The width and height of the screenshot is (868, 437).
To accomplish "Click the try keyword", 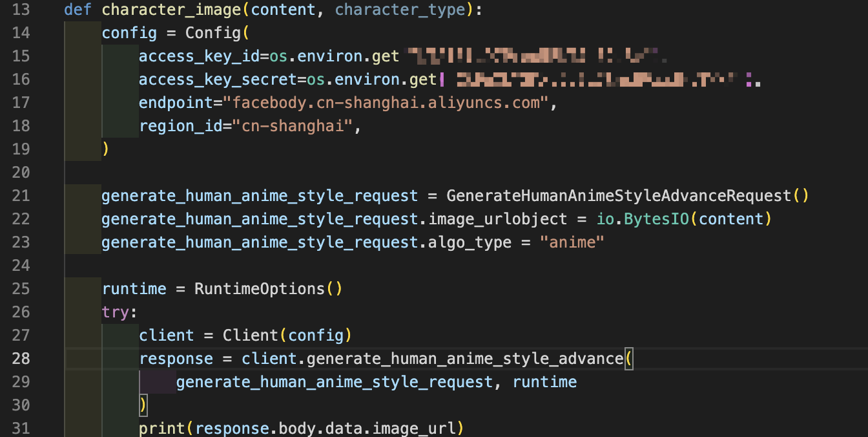I will point(116,312).
